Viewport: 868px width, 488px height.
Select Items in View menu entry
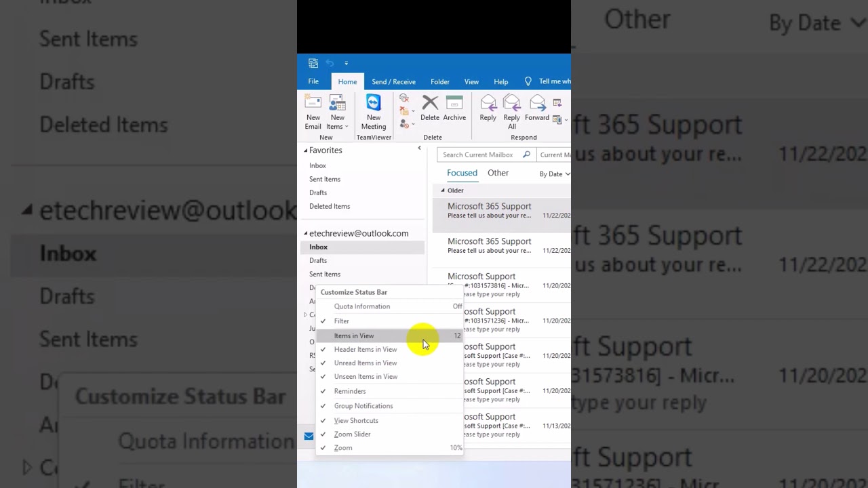coord(390,335)
